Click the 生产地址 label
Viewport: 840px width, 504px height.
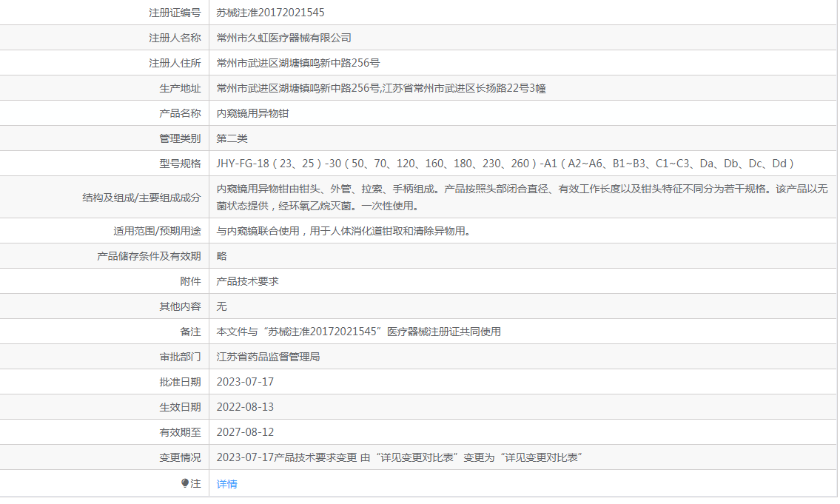(180, 88)
